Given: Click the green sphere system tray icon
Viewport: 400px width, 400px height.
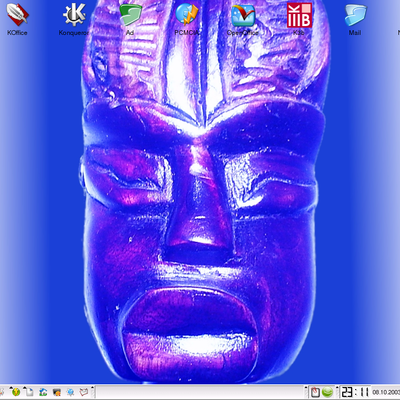Looking at the screenshot, I should tap(328, 392).
